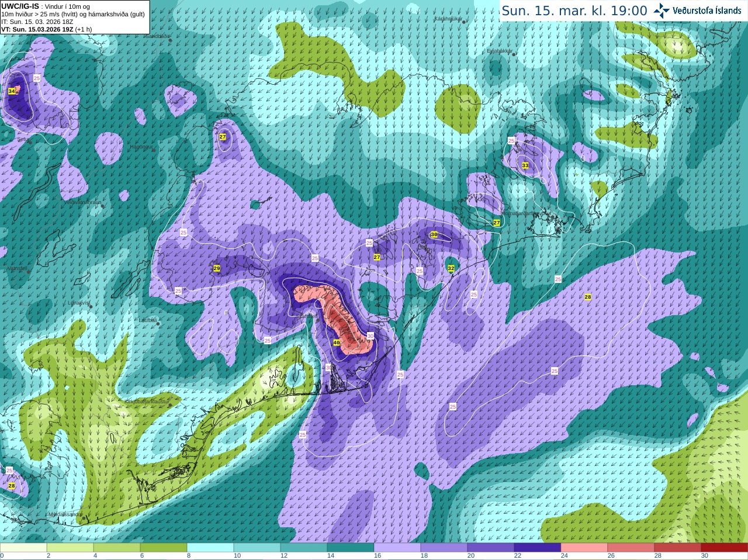Click the yellow gust maximum label 33
Screen dimensions: 748x560
pyautogui.click(x=525, y=165)
